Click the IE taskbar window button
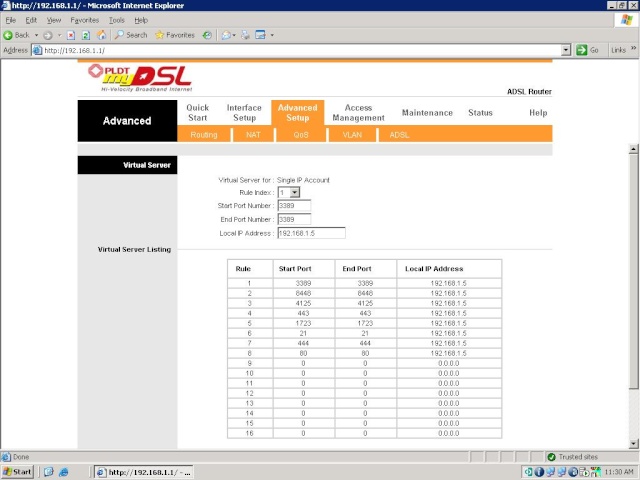640x480 pixels. pyautogui.click(x=144, y=472)
